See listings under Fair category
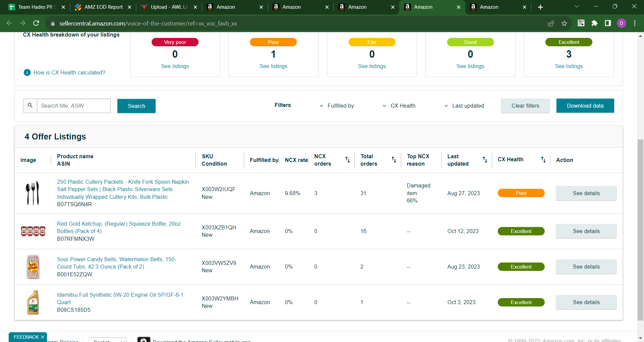 (372, 66)
